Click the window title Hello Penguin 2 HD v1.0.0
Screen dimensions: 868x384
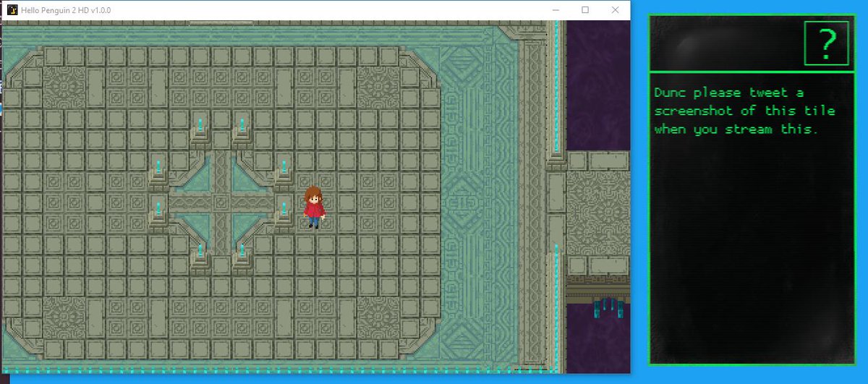(66, 10)
